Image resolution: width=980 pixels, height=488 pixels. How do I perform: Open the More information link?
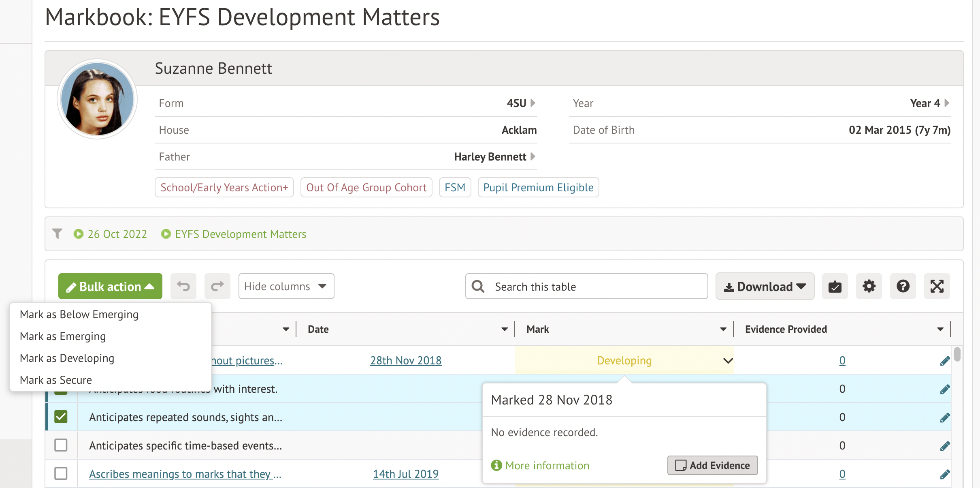(547, 465)
